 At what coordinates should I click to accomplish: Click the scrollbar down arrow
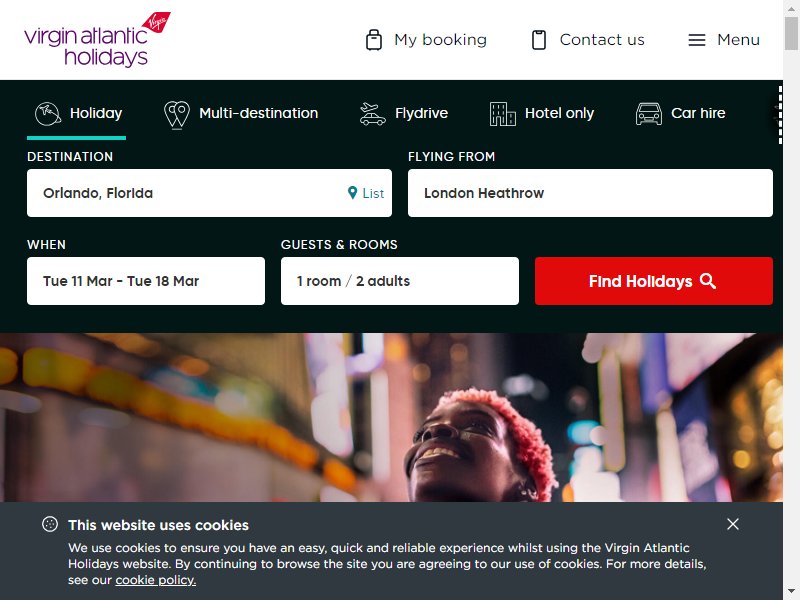[791, 593]
